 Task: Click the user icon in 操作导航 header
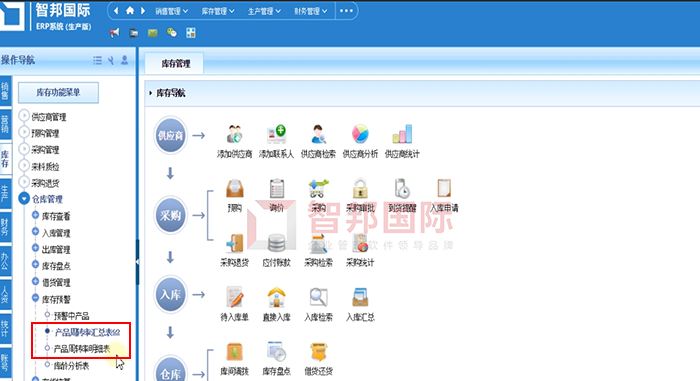(125, 60)
